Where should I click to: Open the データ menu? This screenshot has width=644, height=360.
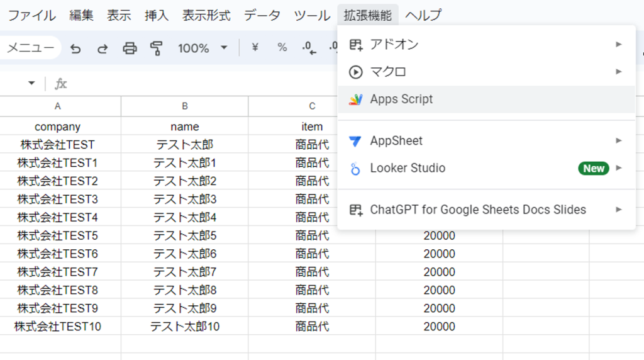(262, 15)
